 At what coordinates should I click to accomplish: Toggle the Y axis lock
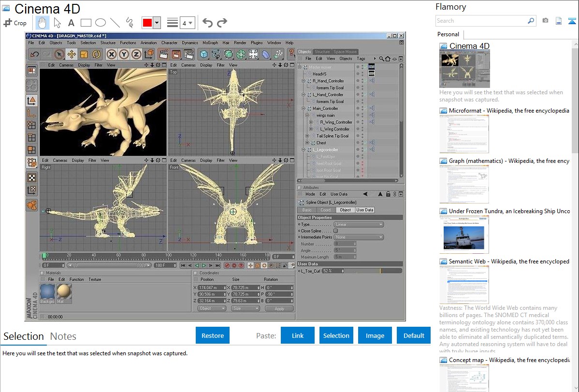click(x=124, y=54)
